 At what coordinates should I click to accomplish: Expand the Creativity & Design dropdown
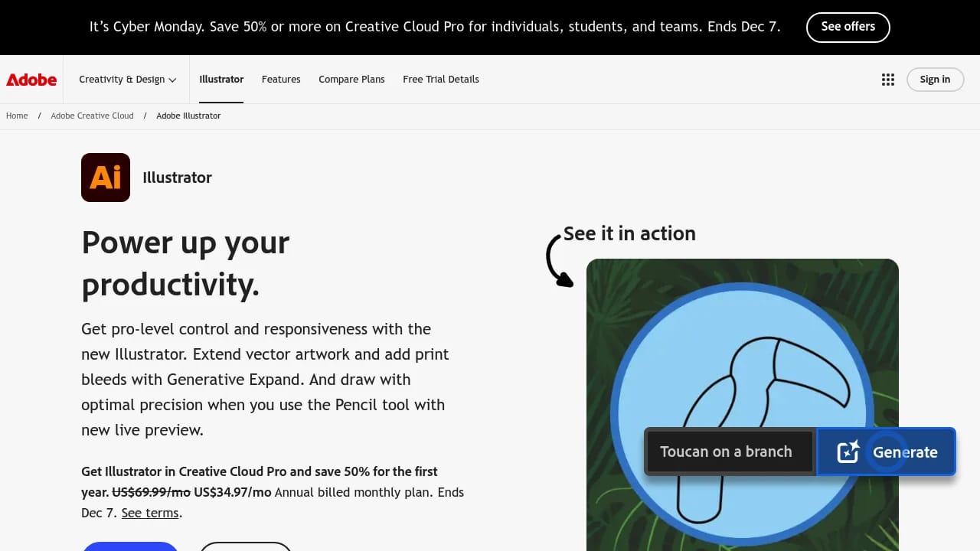click(126, 79)
